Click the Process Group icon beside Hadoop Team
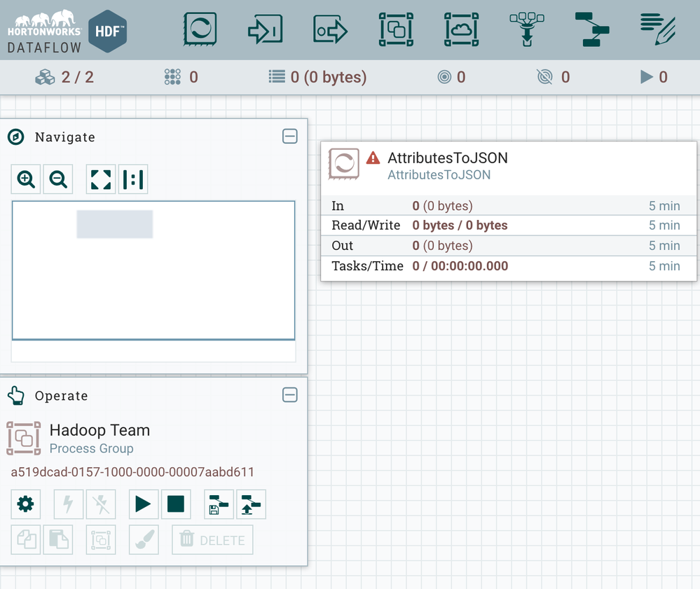The width and height of the screenshot is (700, 589). [24, 438]
